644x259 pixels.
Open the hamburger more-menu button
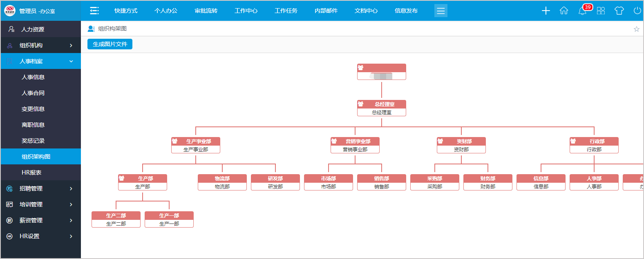[441, 11]
